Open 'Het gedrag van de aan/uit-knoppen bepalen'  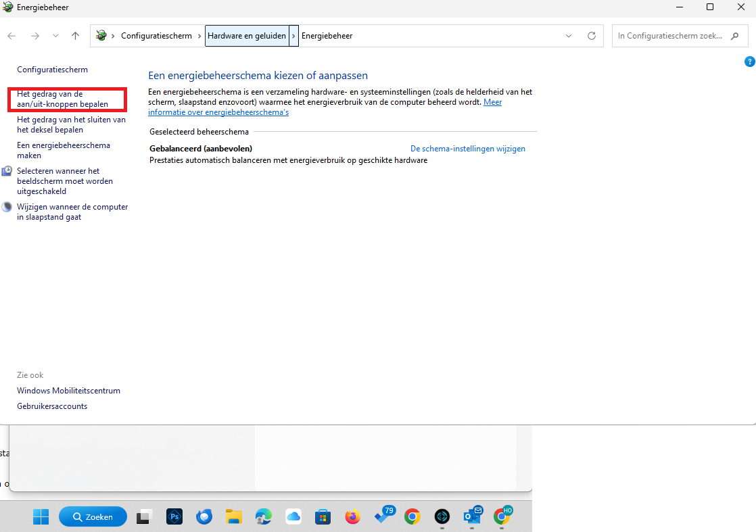pos(62,99)
